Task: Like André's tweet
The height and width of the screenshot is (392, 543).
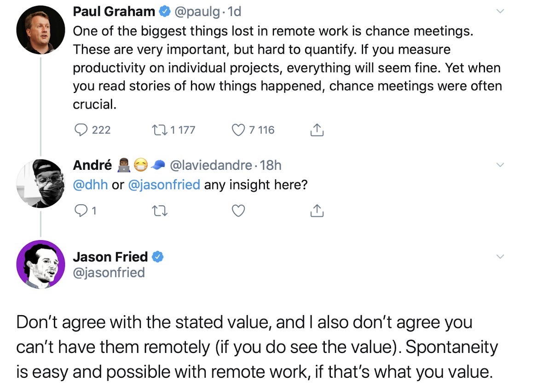Action: tap(238, 211)
